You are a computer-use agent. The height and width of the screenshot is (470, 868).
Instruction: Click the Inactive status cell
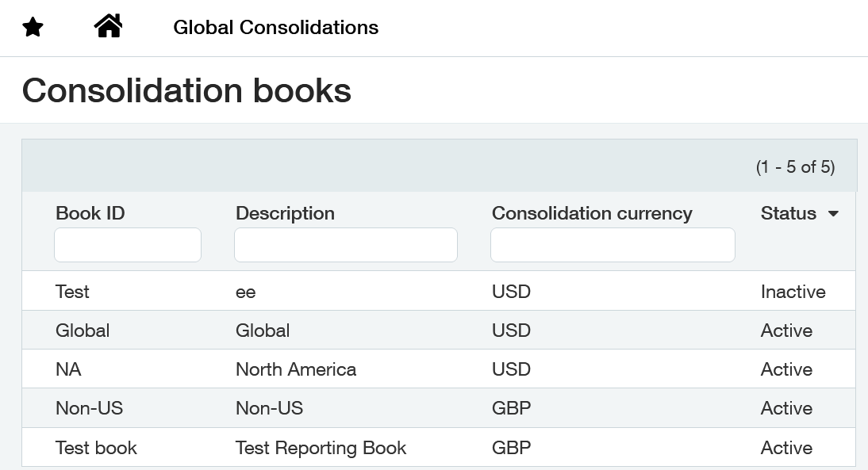point(793,292)
